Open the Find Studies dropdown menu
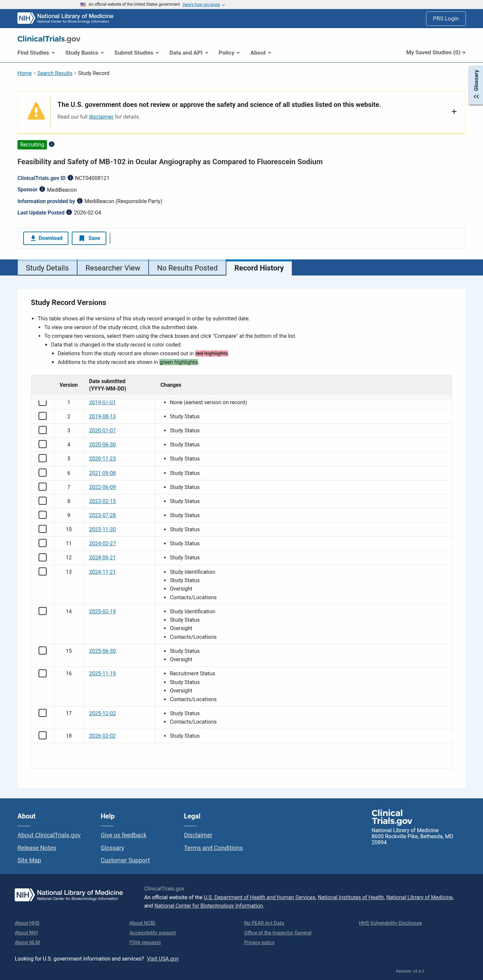 coord(36,53)
